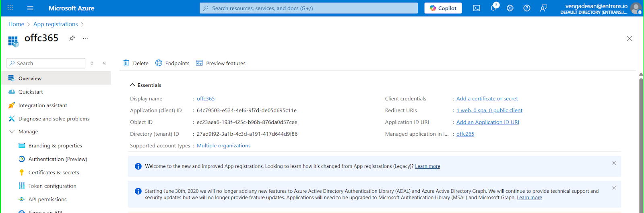Click Add an Application ID URI
The height and width of the screenshot is (213, 644).
488,122
